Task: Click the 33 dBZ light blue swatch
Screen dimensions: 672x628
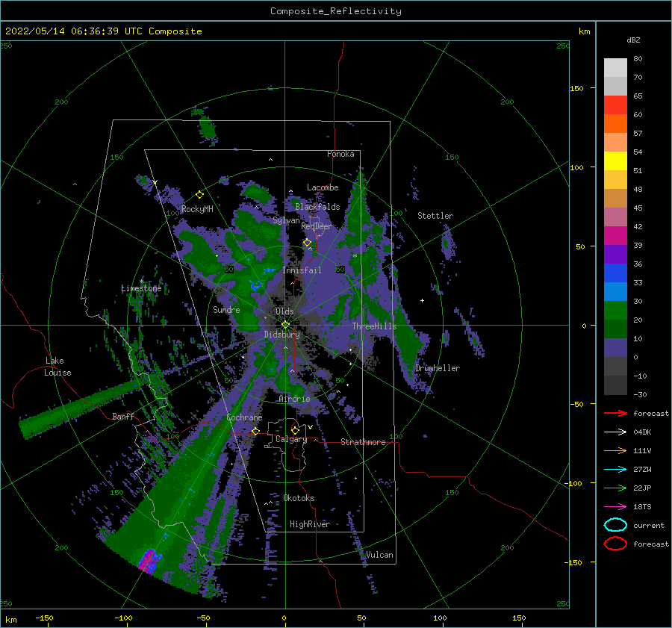Action: coord(615,291)
